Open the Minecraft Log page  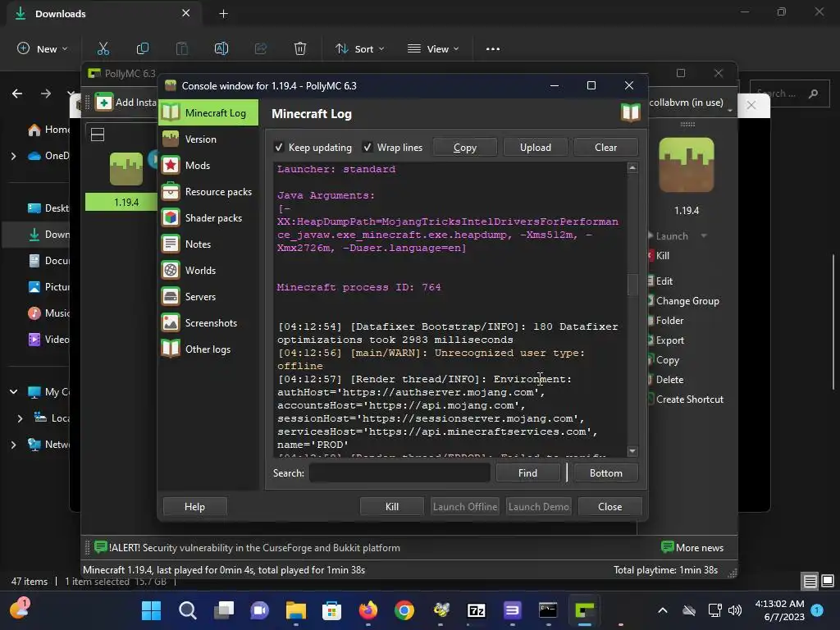[208, 113]
